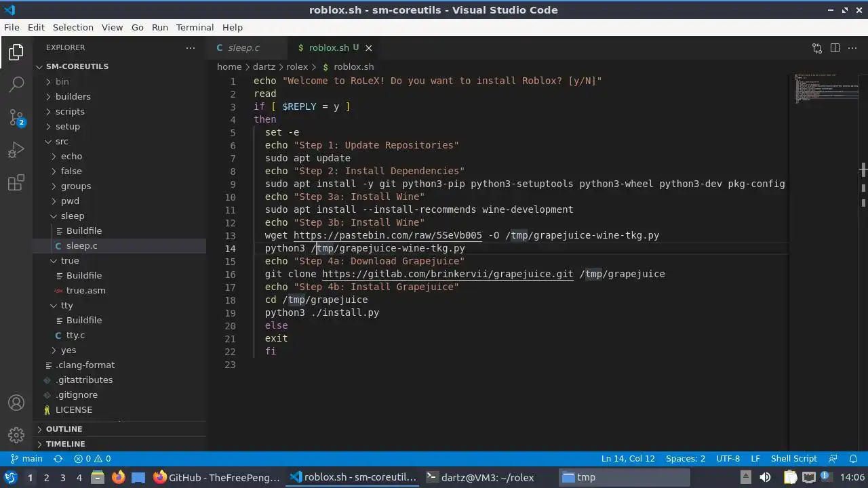Launch Firefox from the taskbar
The height and width of the screenshot is (488, 868).
pos(118,477)
